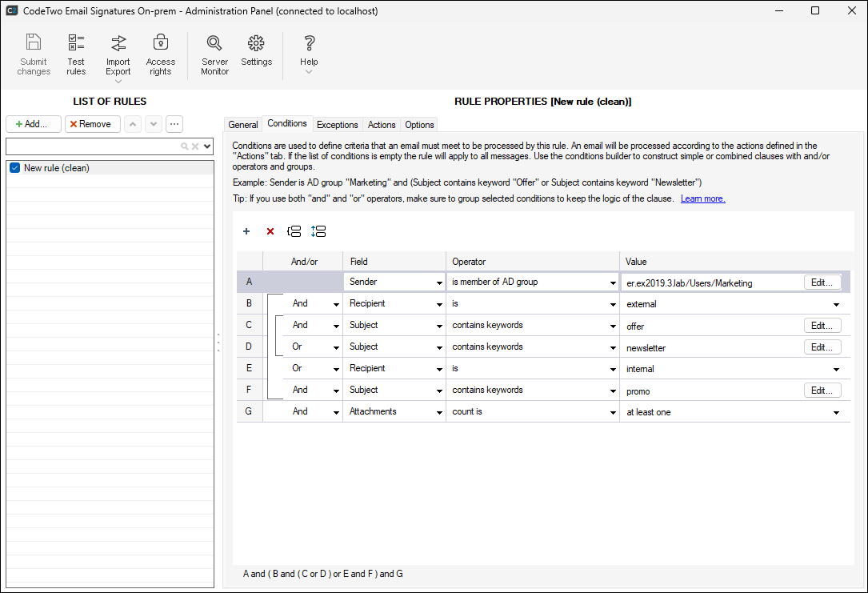The image size is (868, 593).
Task: Click the Add... rule button
Action: [x=34, y=124]
